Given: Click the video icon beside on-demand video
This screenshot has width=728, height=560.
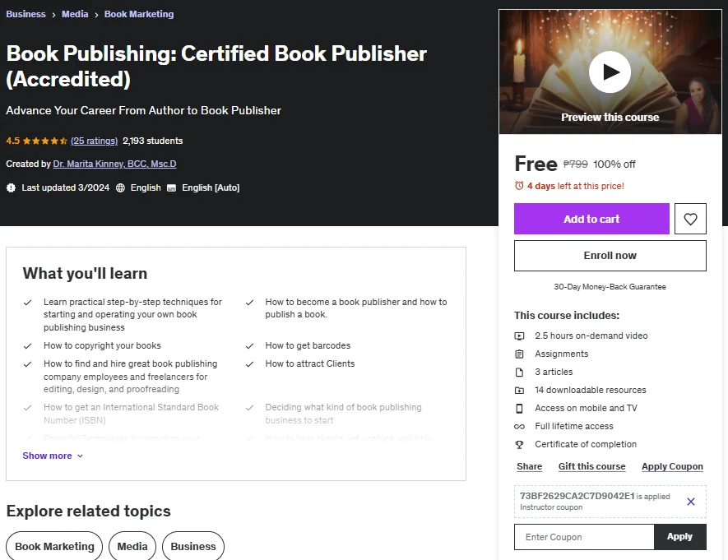Looking at the screenshot, I should [519, 336].
